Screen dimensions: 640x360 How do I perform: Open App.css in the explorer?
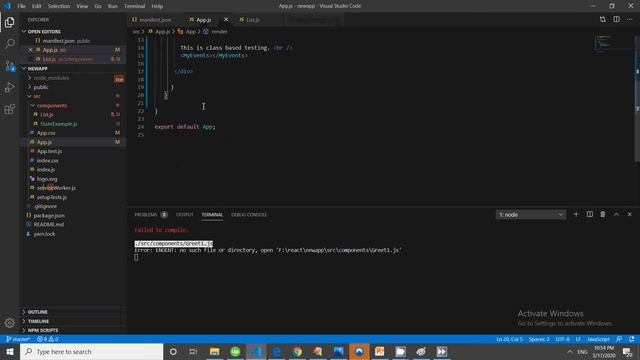[x=46, y=133]
